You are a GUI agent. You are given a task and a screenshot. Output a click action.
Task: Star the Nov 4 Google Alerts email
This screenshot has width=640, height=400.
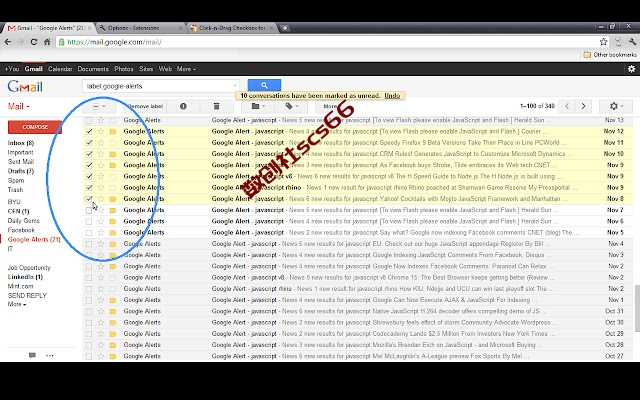click(x=101, y=244)
